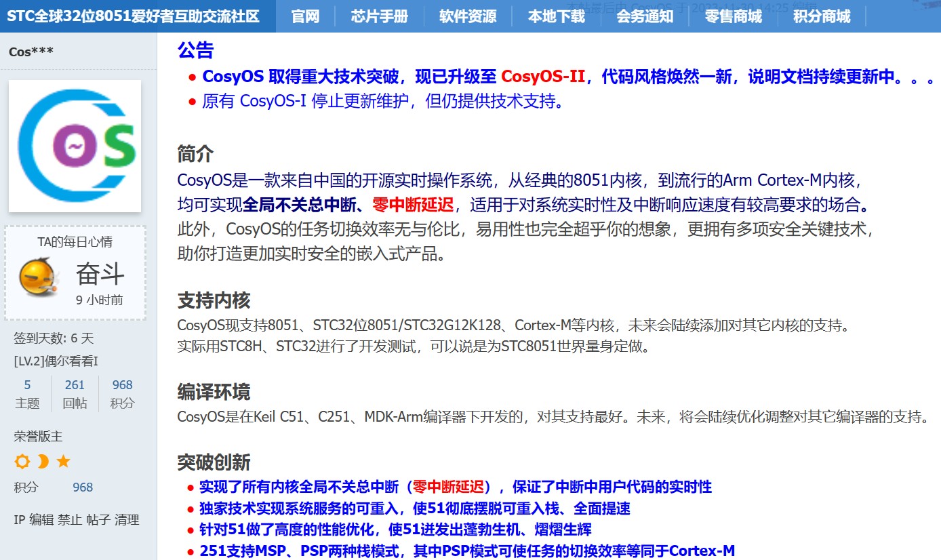Click the moon rank icon
The height and width of the screenshot is (560, 941).
pos(43,462)
